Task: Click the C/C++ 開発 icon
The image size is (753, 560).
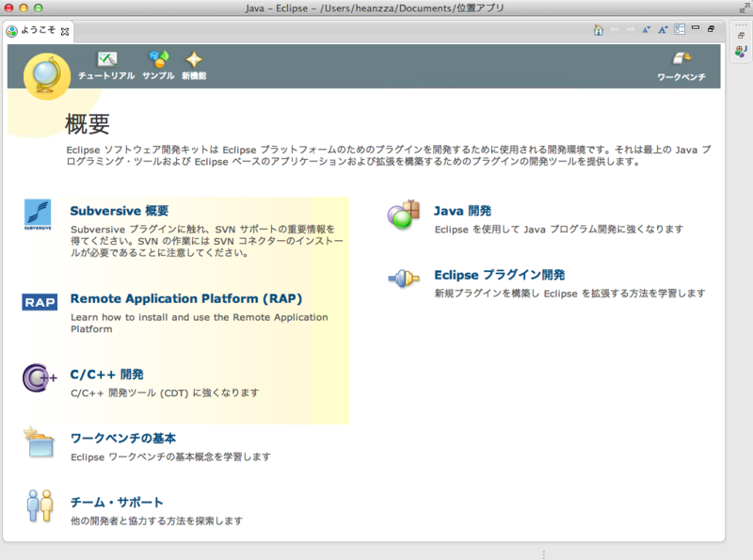Action: (39, 377)
